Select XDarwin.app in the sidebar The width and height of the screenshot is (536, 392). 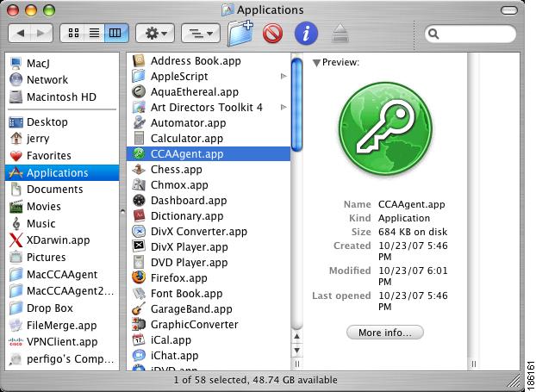coord(63,240)
